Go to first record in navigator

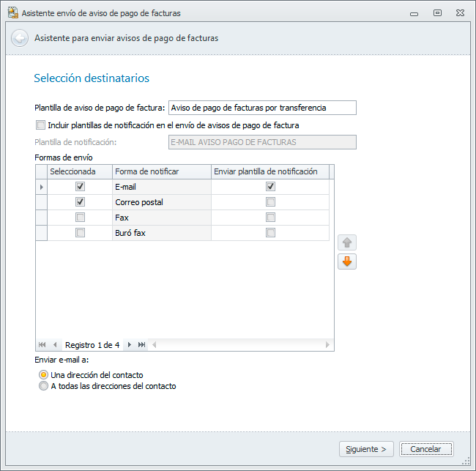(42, 344)
